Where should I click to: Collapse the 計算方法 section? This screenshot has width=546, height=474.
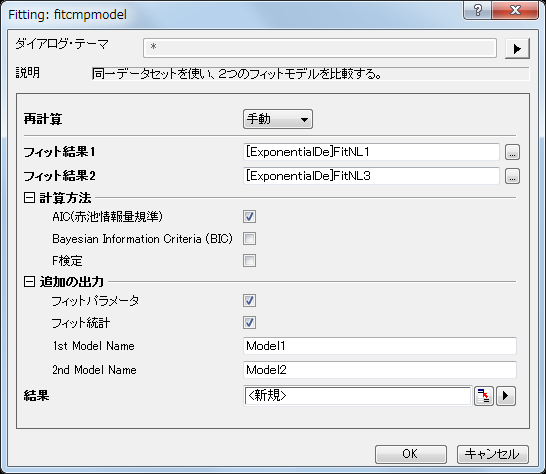[29, 198]
